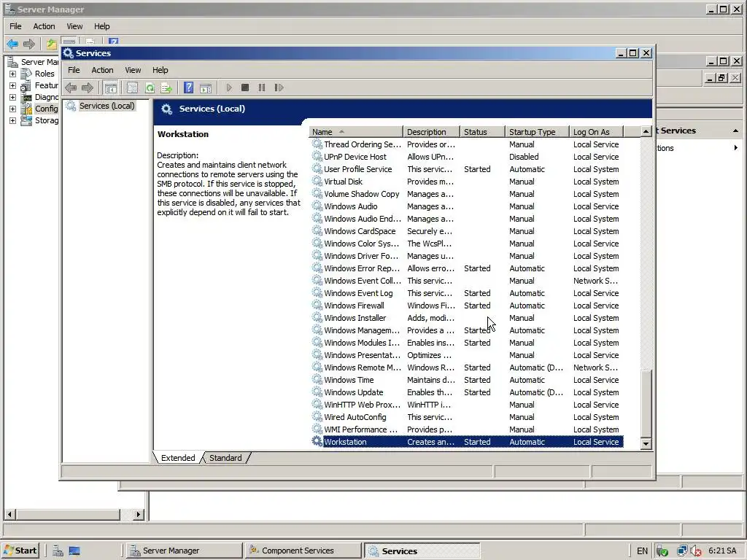The width and height of the screenshot is (747, 560).
Task: Click the taskbar clock 6:21 SA
Action: [722, 551]
